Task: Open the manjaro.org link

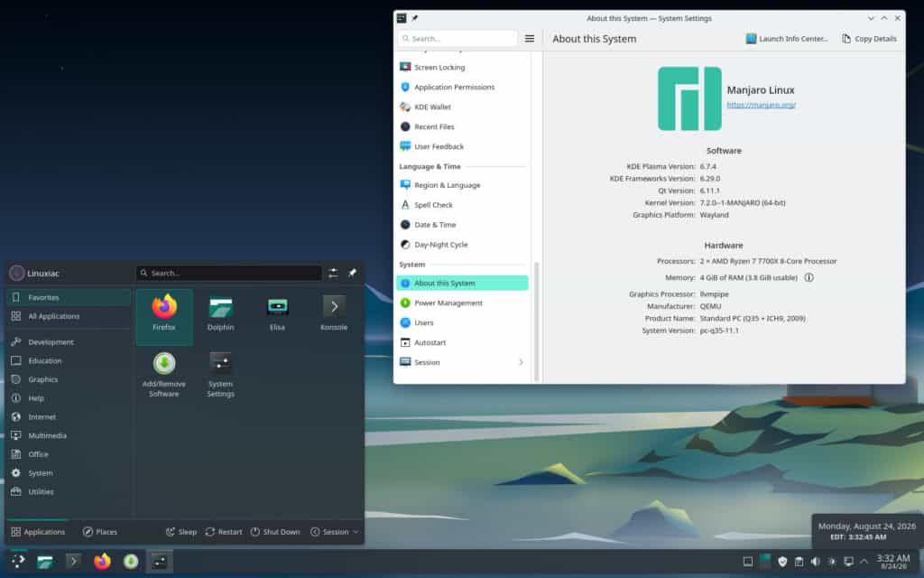Action: [x=762, y=105]
